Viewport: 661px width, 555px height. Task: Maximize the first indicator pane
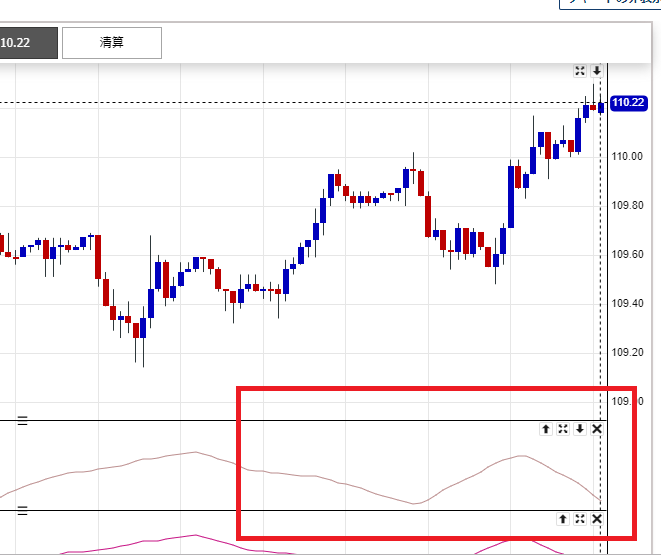click(x=563, y=429)
